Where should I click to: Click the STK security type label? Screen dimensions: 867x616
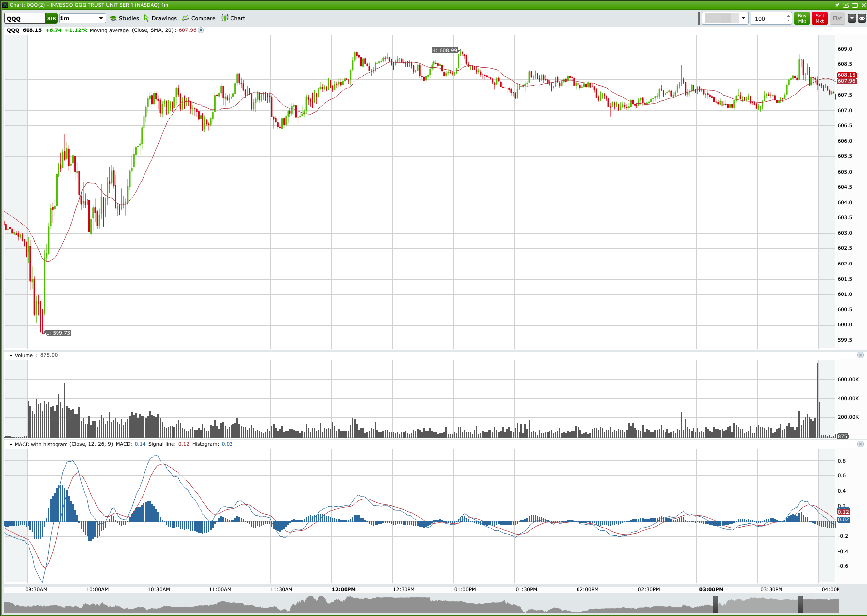point(51,18)
